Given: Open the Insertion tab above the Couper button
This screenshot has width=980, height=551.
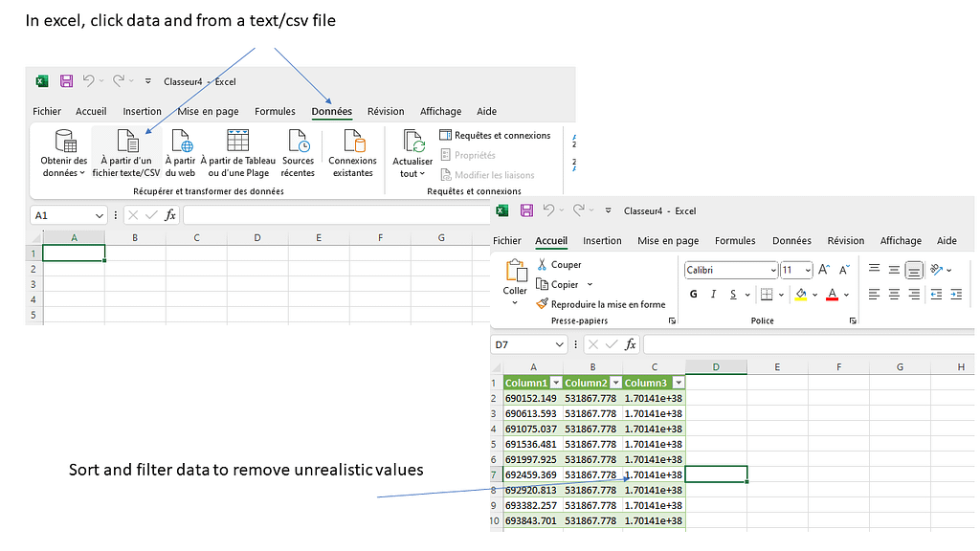Looking at the screenshot, I should (602, 241).
